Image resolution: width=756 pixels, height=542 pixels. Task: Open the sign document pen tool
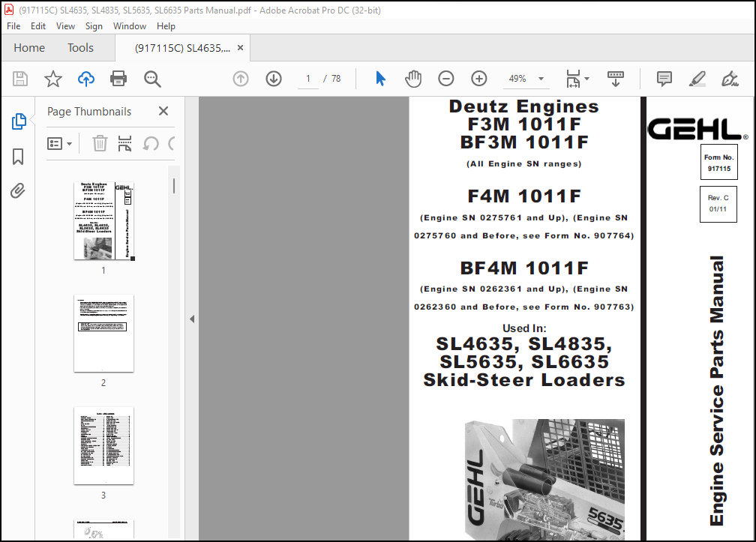(730, 79)
